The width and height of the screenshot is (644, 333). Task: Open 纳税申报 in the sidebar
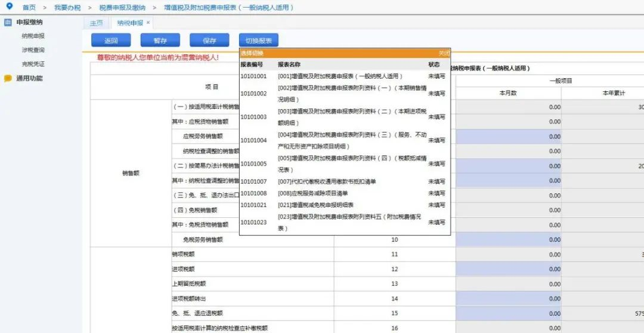(33, 36)
